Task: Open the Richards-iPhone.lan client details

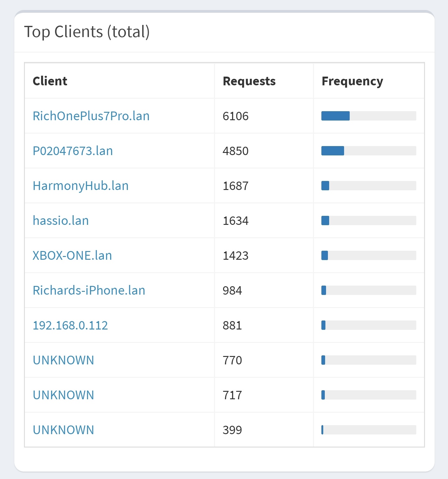Action: pyautogui.click(x=89, y=290)
